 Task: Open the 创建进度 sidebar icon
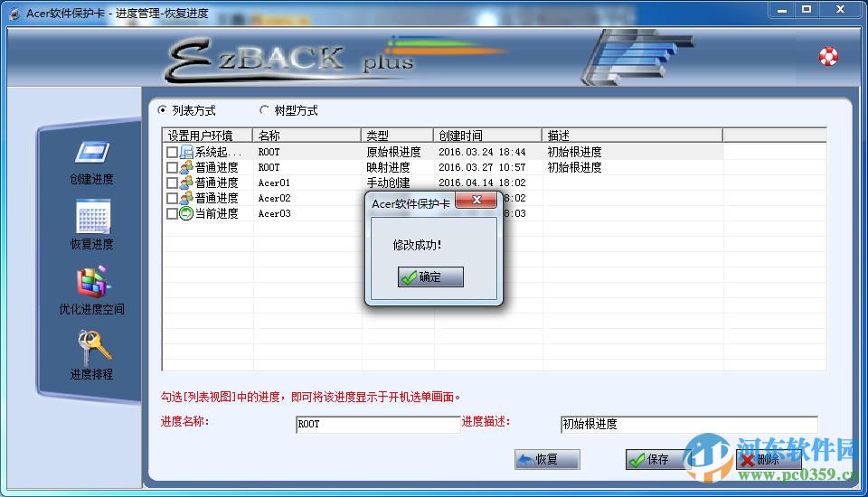(x=92, y=153)
